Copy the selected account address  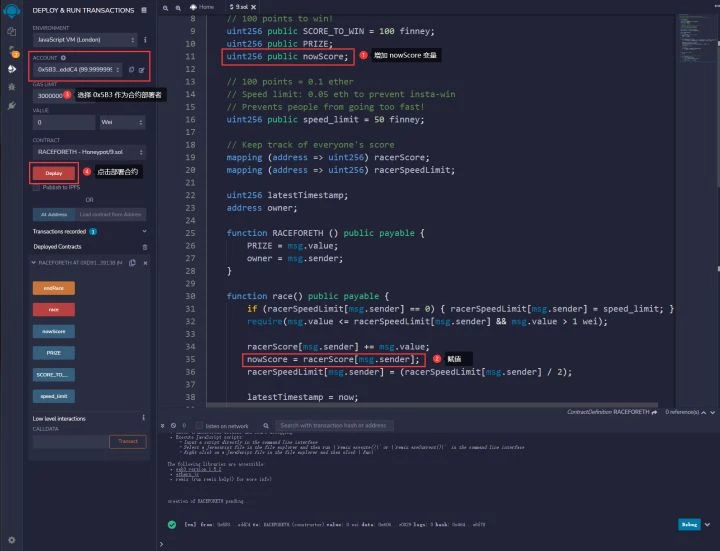tap(131, 70)
